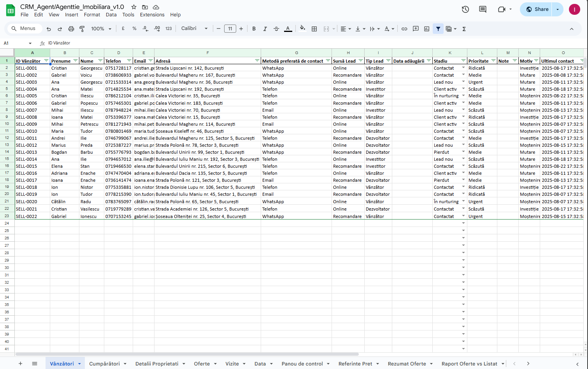Image resolution: width=588 pixels, height=369 pixels.
Task: Open the Extensions menu
Action: coord(152,15)
